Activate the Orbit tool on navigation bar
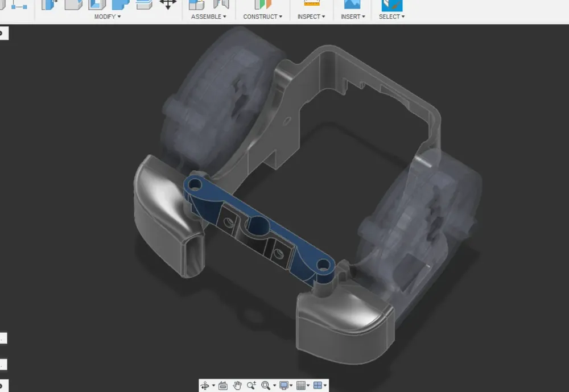569x392 pixels. pyautogui.click(x=205, y=385)
